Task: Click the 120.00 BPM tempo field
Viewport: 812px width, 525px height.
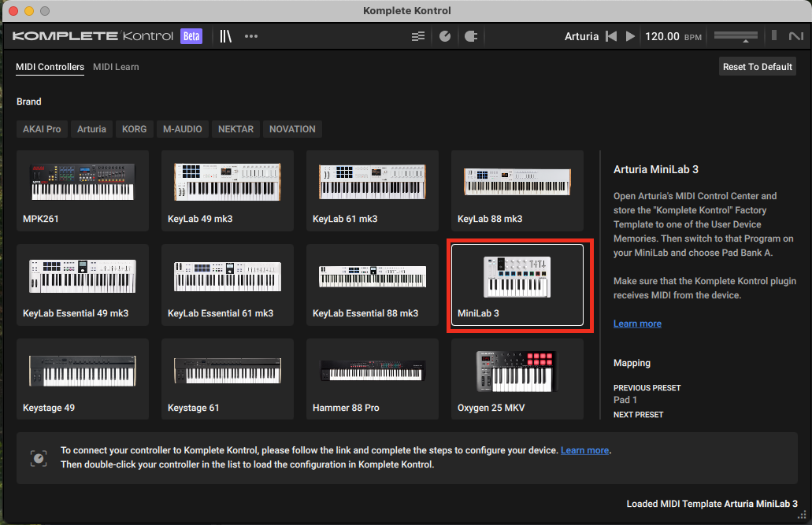Action: coord(673,36)
